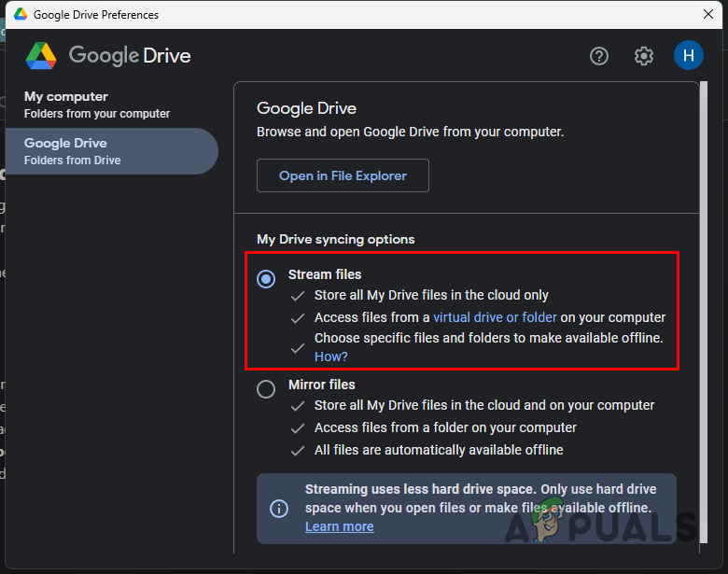Screen dimensions: 728x574
Task: Click the Drive app icon in title bar
Action: pos(16,14)
